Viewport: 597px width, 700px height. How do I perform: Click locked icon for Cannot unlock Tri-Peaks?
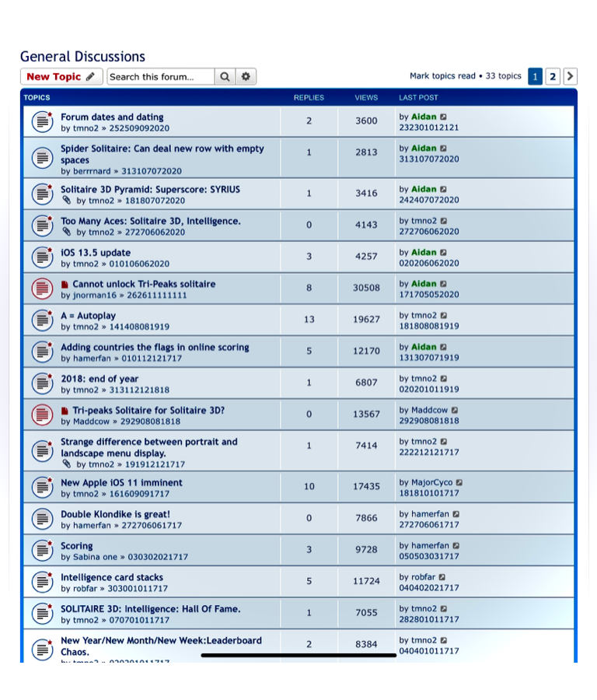[x=43, y=288]
